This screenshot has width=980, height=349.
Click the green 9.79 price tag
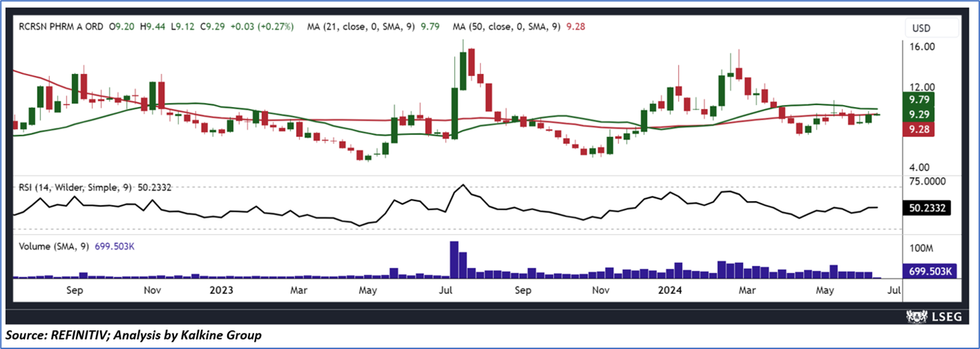919,100
